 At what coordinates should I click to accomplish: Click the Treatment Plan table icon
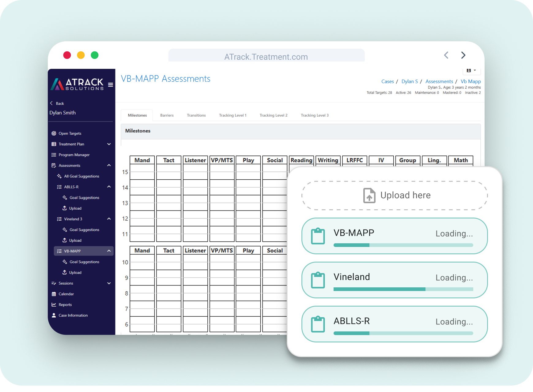[x=54, y=144]
